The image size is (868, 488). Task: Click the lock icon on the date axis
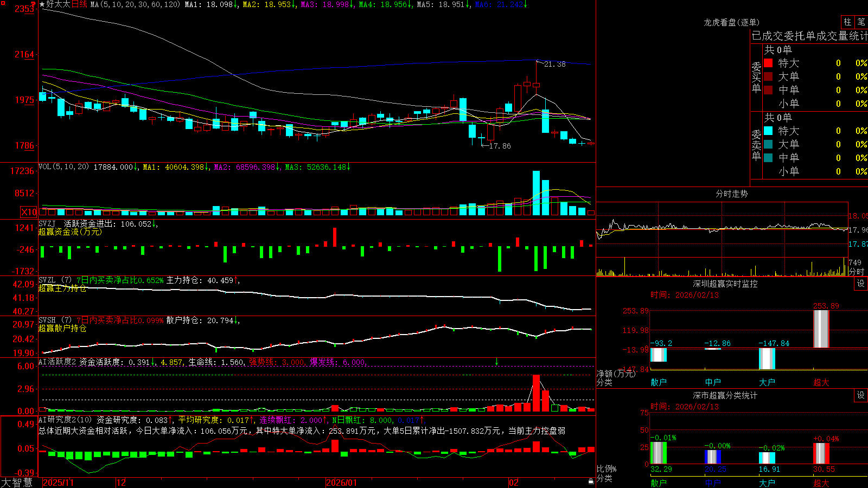point(591,481)
